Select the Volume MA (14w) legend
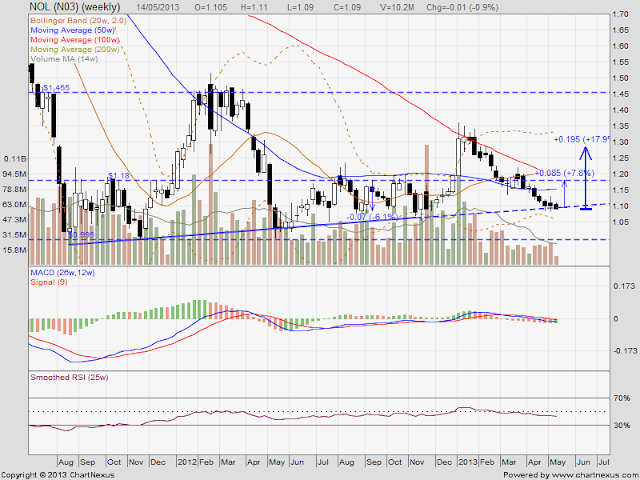The height and width of the screenshot is (480, 640). (x=64, y=59)
